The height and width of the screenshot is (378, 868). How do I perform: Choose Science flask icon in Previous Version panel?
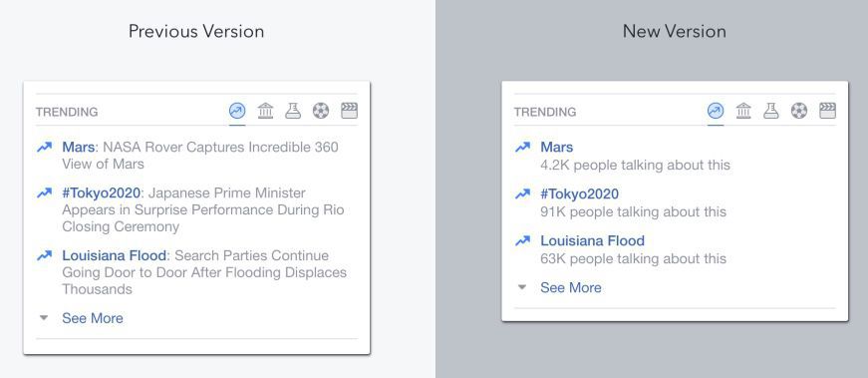pos(293,111)
